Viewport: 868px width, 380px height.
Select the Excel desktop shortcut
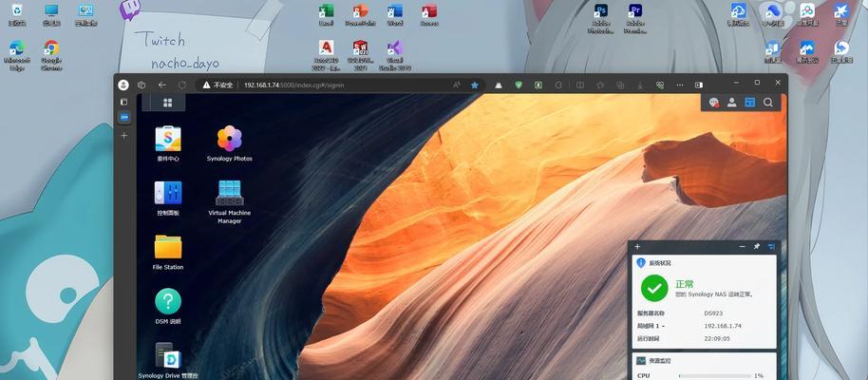[x=326, y=15]
